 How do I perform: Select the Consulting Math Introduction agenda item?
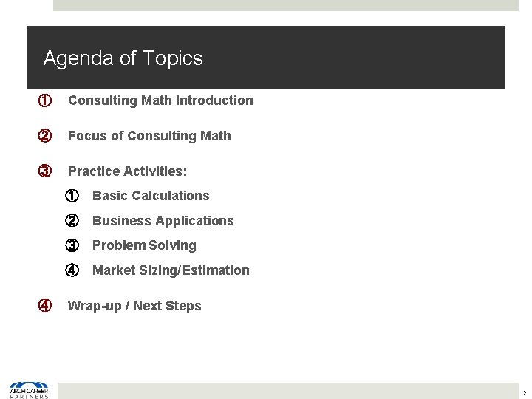click(160, 100)
